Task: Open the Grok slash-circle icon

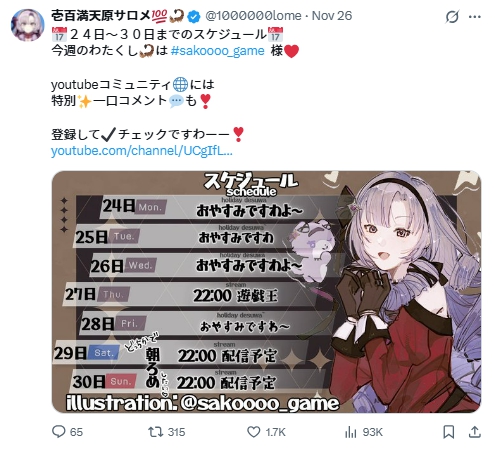Action: 452,16
